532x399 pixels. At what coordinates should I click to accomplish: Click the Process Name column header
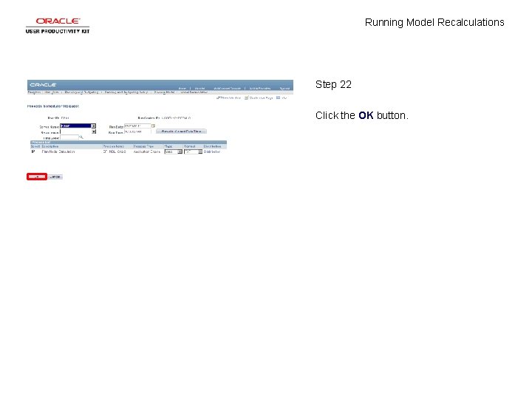(113, 146)
